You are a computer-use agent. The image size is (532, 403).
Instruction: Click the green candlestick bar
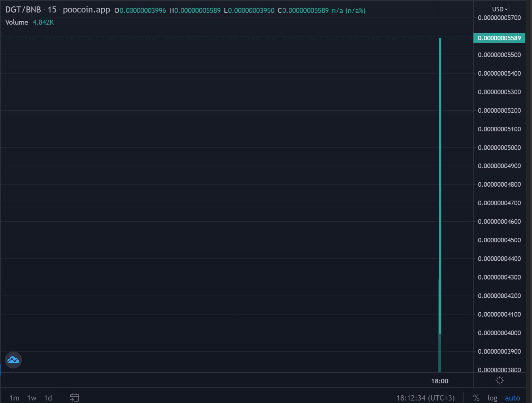pos(440,186)
